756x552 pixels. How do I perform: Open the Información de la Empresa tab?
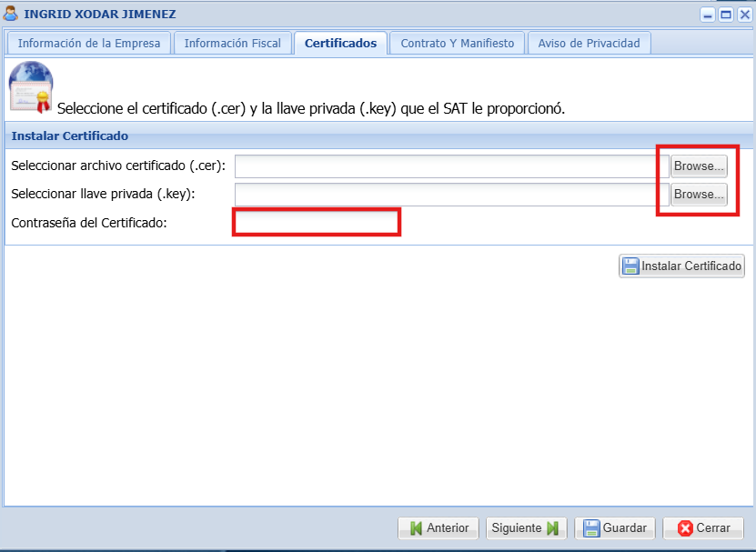[x=89, y=44]
